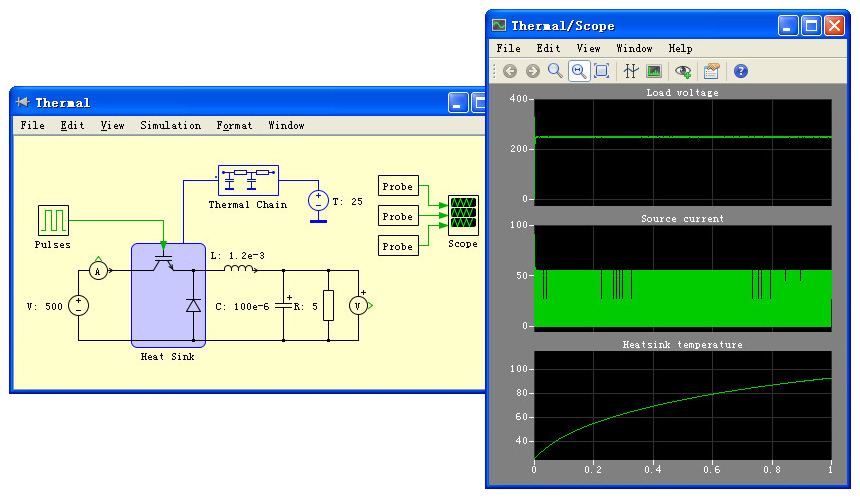
Task: Select the constant temperature source symbol
Action: [318, 201]
